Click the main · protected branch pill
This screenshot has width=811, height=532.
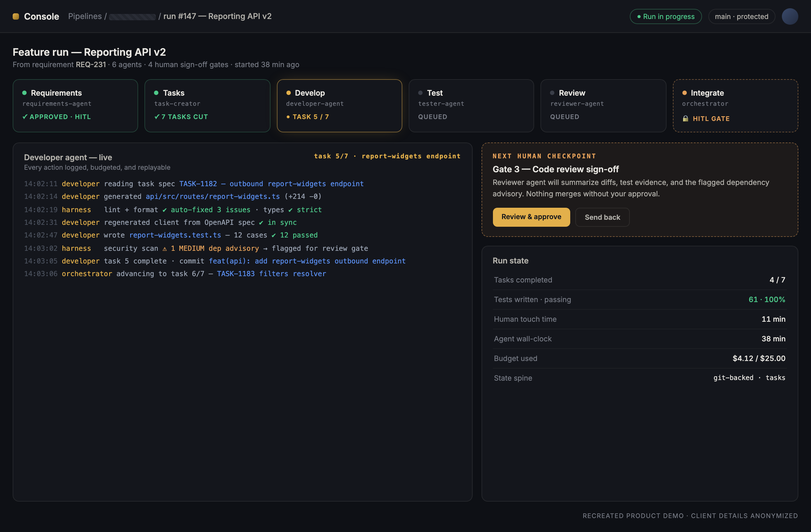[742, 16]
